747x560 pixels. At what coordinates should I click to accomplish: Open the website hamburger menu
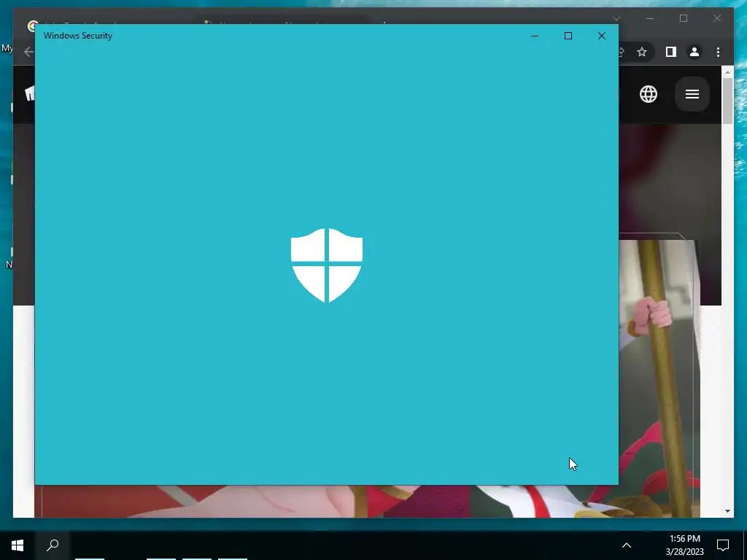[692, 94]
